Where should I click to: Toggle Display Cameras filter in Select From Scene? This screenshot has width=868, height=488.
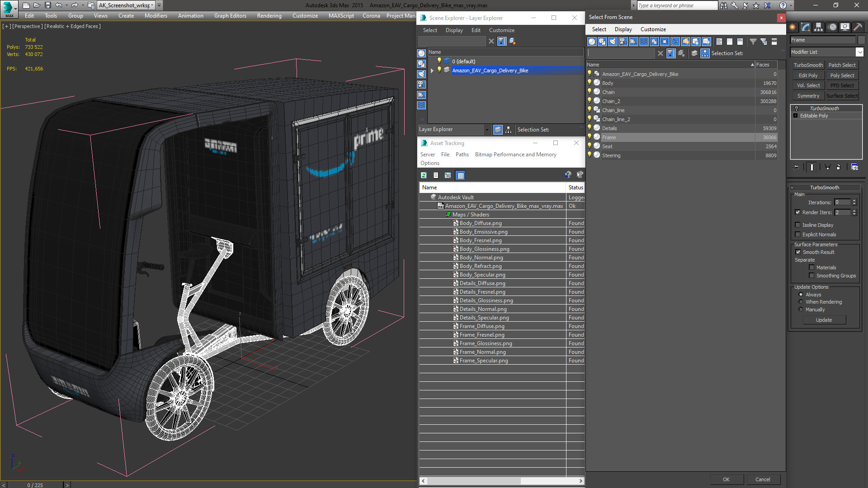623,42
